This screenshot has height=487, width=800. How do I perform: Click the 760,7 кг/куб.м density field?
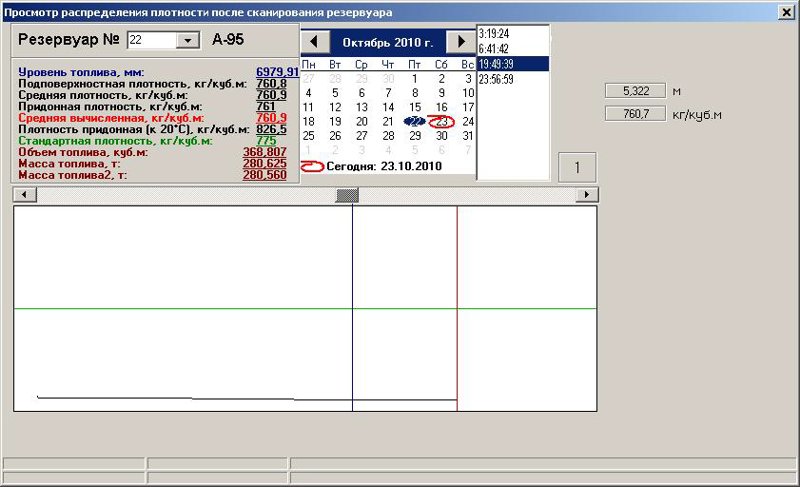[635, 114]
